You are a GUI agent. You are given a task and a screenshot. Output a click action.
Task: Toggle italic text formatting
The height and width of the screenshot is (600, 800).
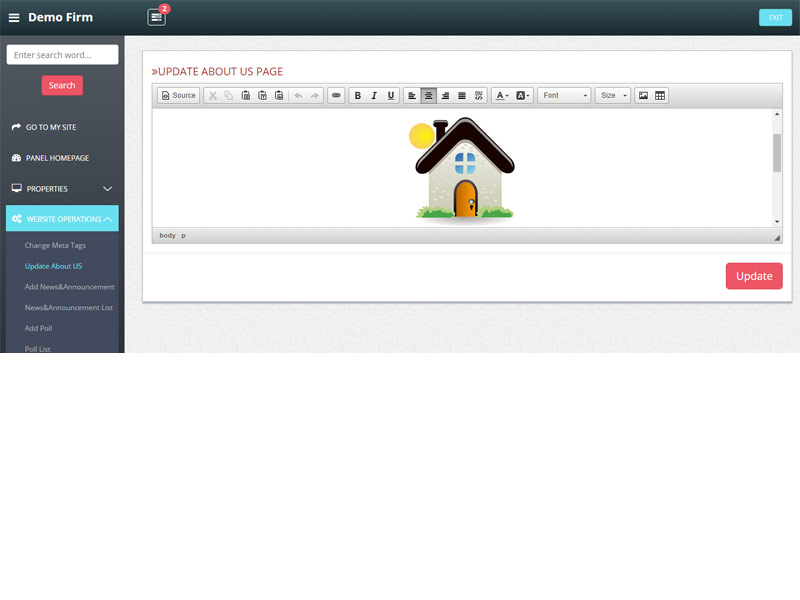[374, 96]
